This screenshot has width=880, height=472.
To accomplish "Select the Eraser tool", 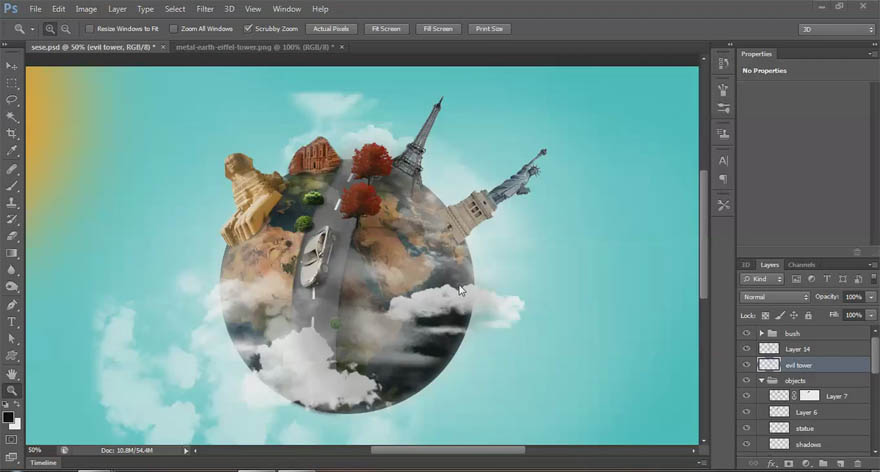I will [x=11, y=236].
